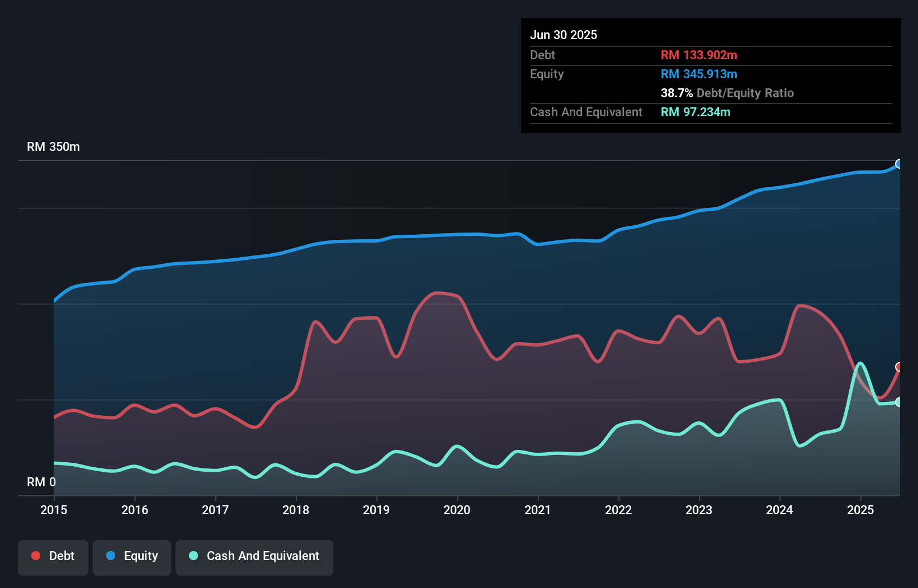
Task: Click the 38.7% Debt/Equity Ratio text
Action: (x=727, y=93)
